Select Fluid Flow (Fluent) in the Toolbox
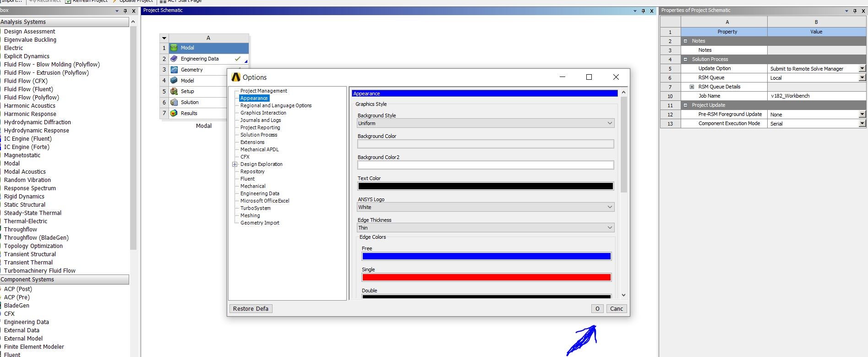 pyautogui.click(x=28, y=89)
